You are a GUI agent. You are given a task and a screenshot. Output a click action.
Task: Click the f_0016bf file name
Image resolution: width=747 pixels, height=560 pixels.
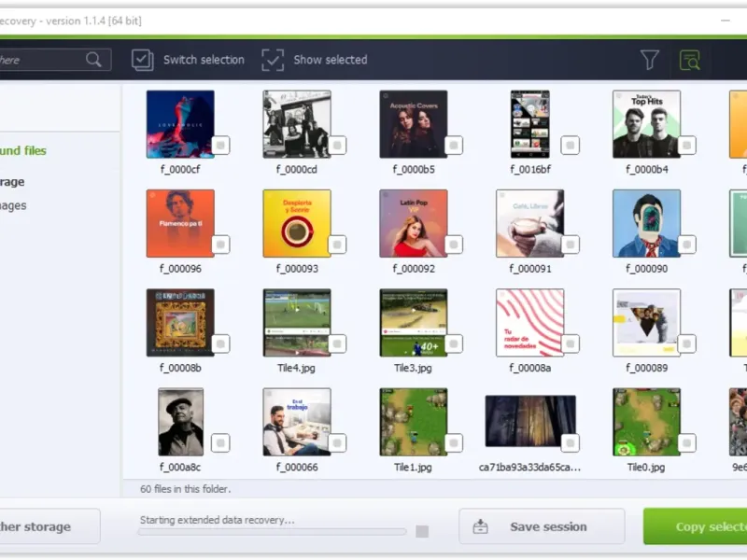click(530, 169)
